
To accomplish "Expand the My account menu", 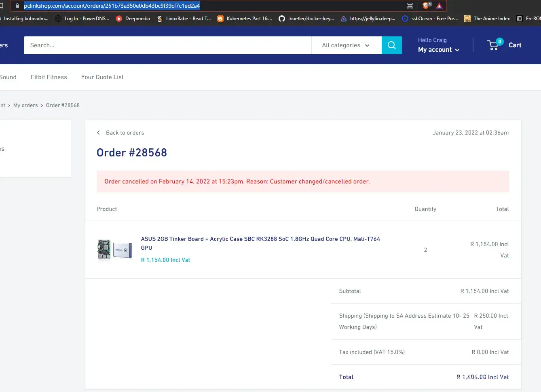I will point(439,50).
